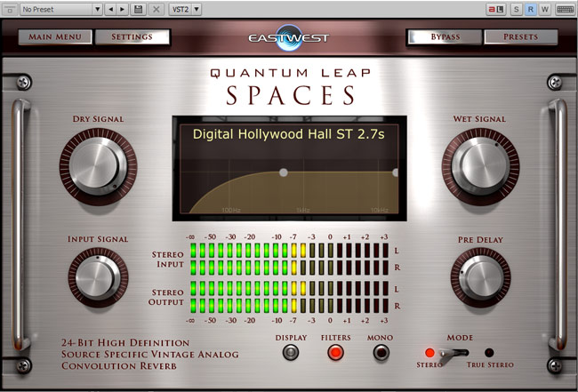Save the current preset with floppy icon
Image resolution: width=578 pixels, height=392 pixels.
(x=138, y=9)
